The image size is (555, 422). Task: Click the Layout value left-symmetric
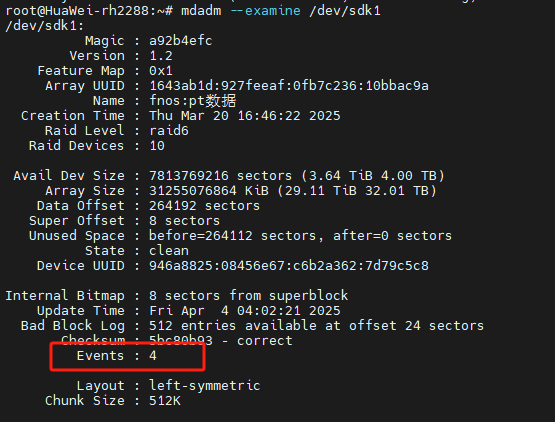205,385
